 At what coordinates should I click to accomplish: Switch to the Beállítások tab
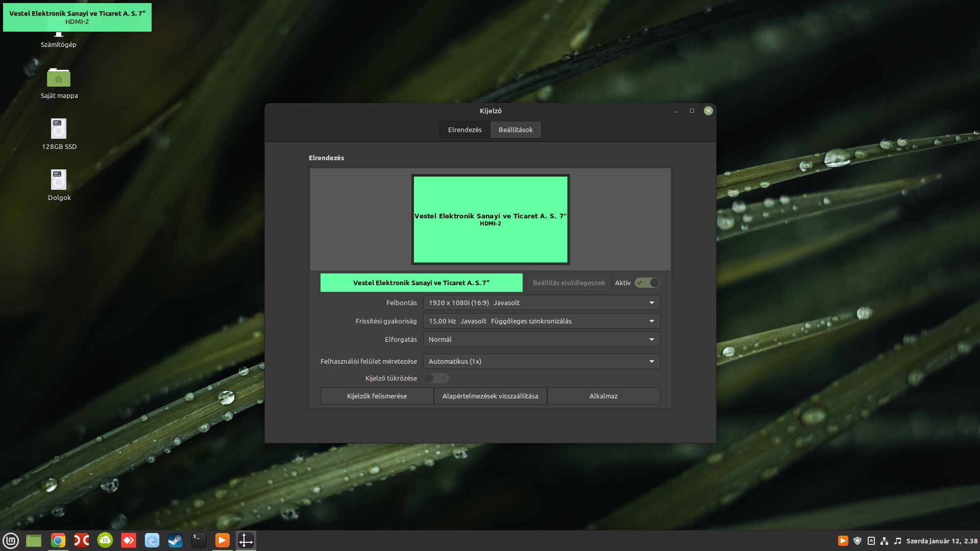pos(516,130)
